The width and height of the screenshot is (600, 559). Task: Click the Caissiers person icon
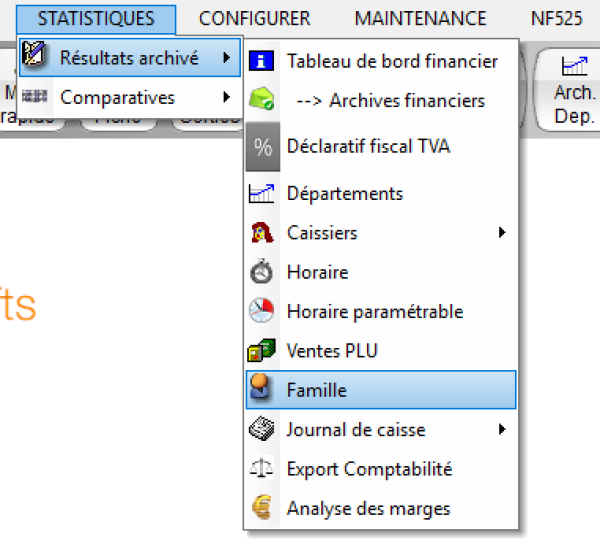[261, 233]
